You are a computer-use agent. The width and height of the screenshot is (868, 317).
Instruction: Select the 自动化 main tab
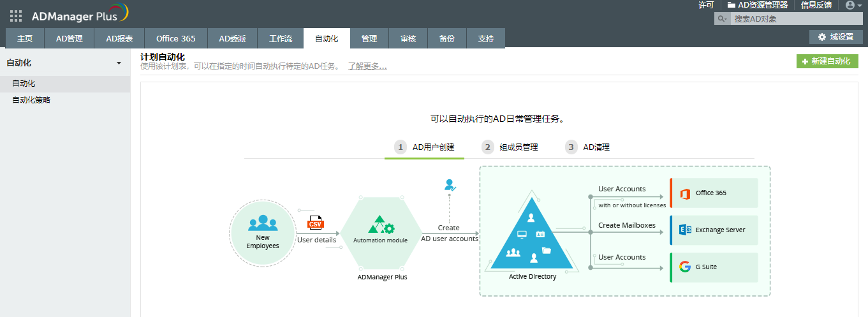327,38
